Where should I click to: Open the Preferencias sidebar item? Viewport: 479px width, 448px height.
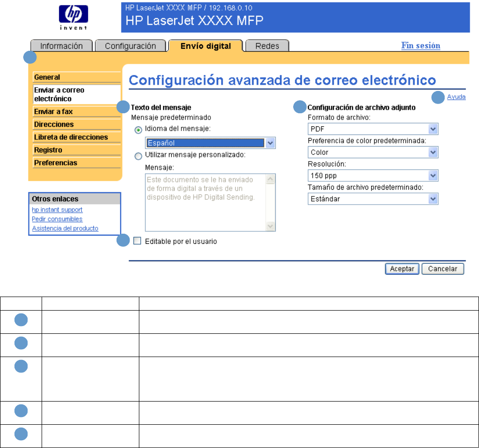pos(76,163)
